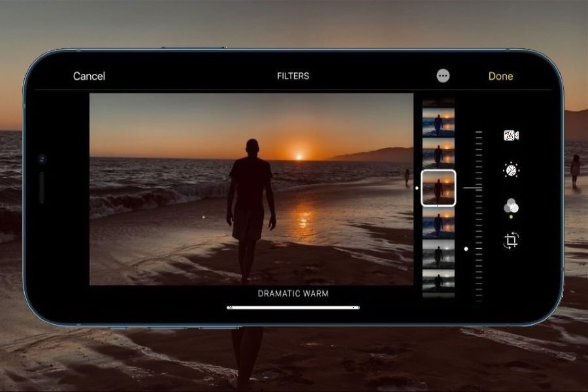588x392 pixels.
Task: Select the bottom black-and-white filter thumbnail
Action: pyautogui.click(x=438, y=282)
